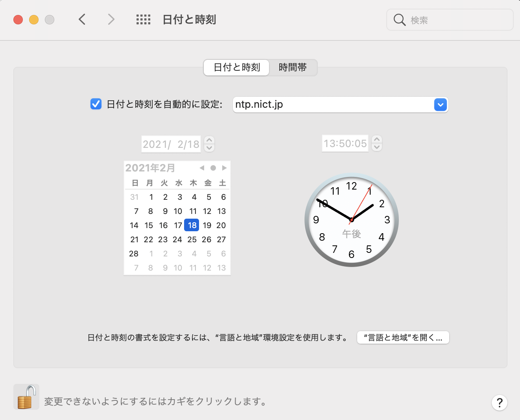Select February 18 in the calendar
Screen dimensions: 520x420
[x=192, y=225]
